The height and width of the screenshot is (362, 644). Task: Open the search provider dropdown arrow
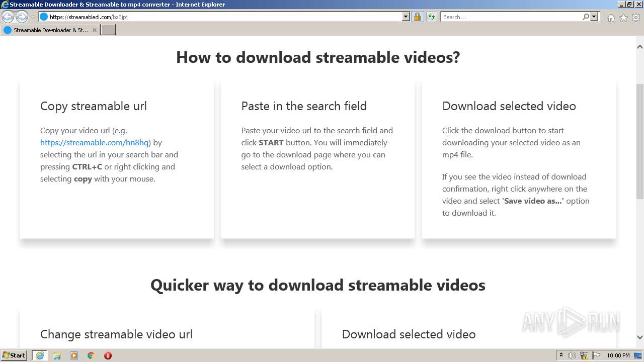point(594,17)
